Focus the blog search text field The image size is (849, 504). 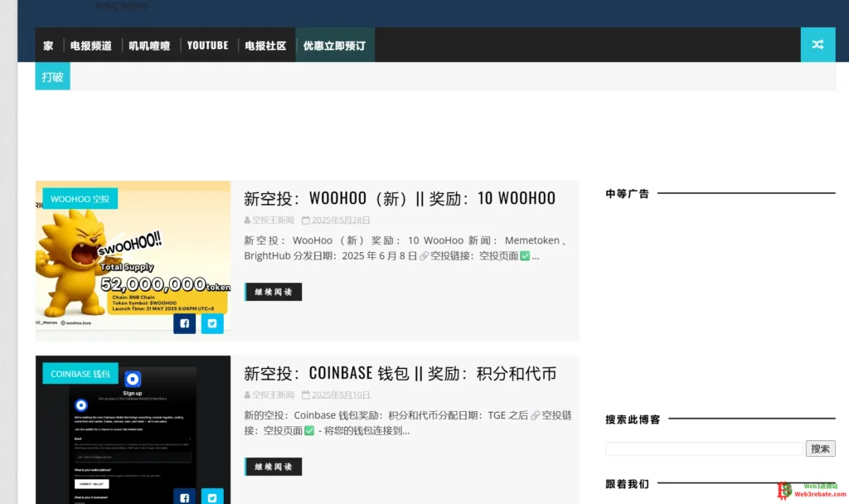(704, 448)
